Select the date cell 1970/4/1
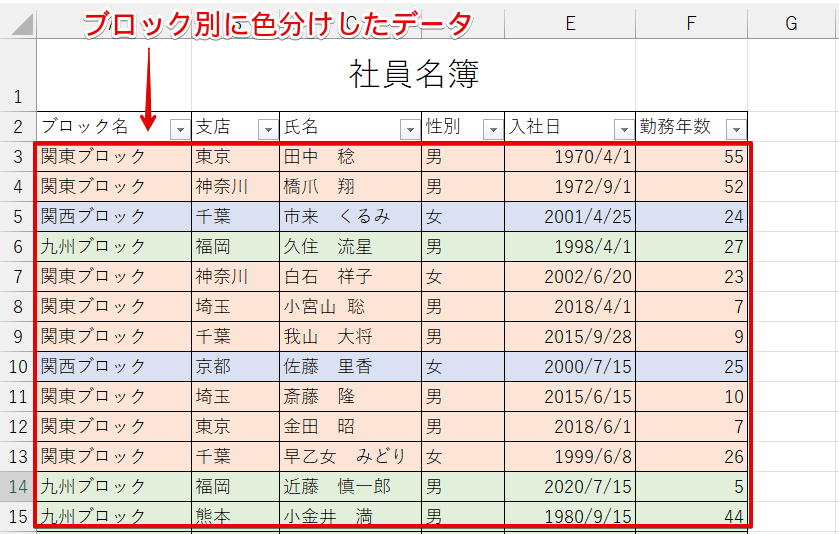 pos(570,157)
